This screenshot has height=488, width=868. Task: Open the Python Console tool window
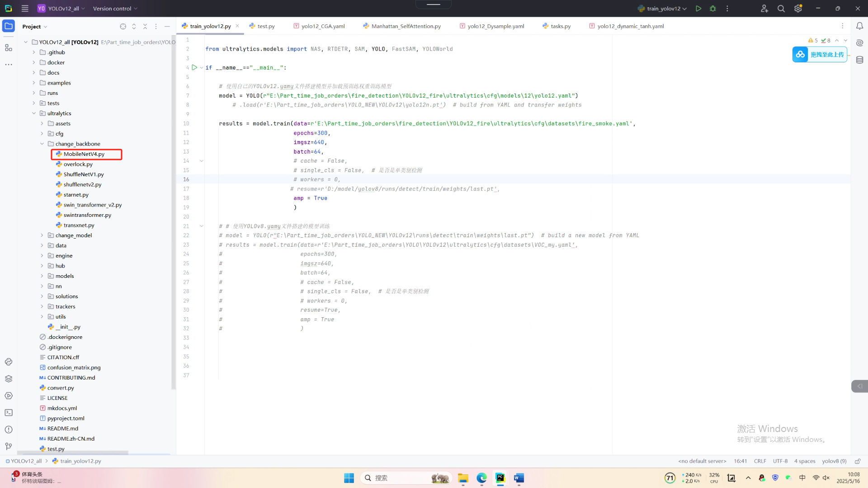pyautogui.click(x=9, y=362)
